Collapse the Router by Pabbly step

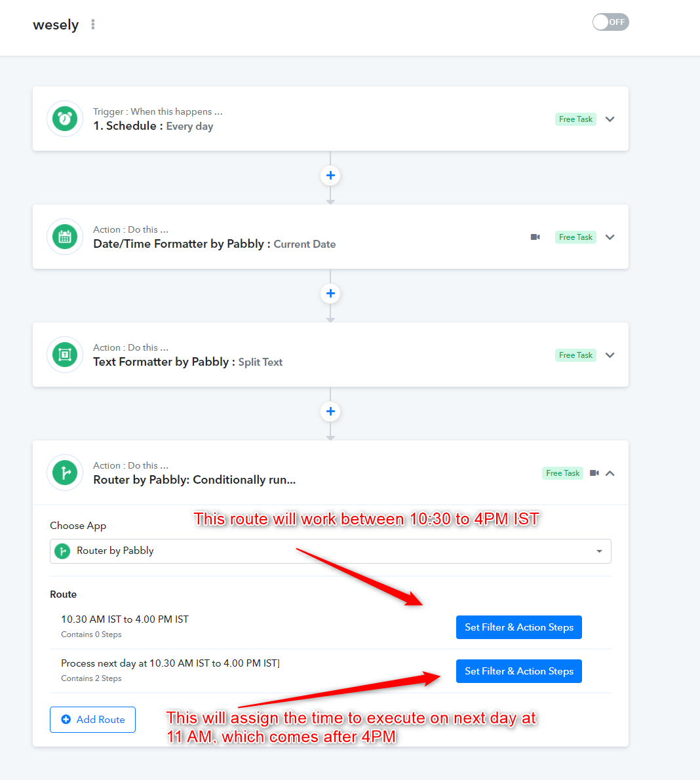[x=610, y=473]
